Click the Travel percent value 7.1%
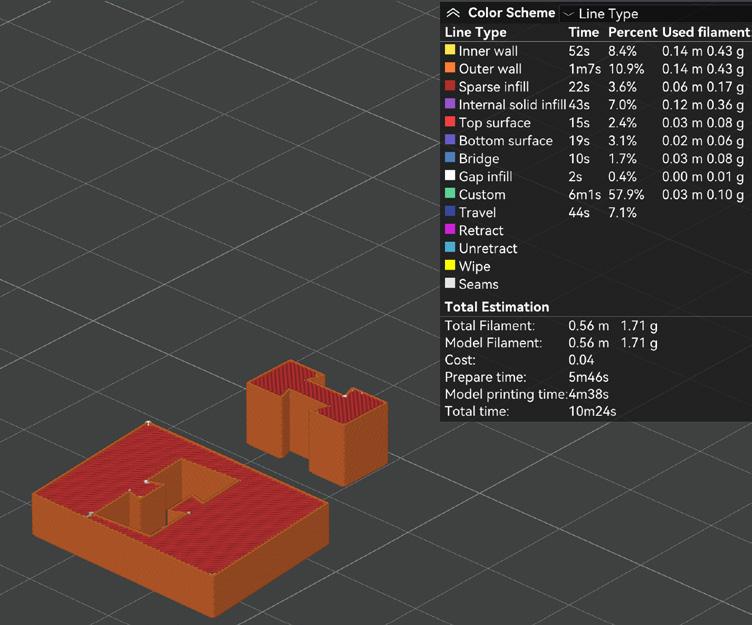752x625 pixels. 622,212
